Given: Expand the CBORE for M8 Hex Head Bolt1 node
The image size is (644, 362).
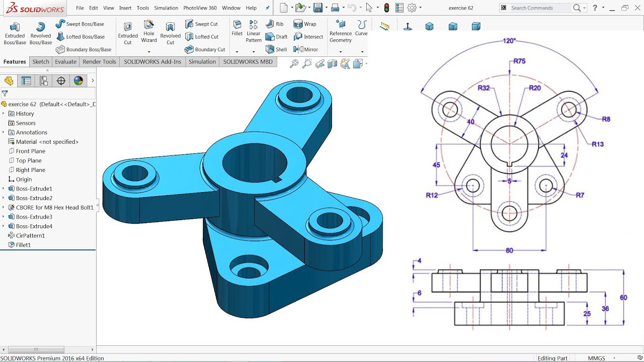Looking at the screenshot, I should (4, 207).
